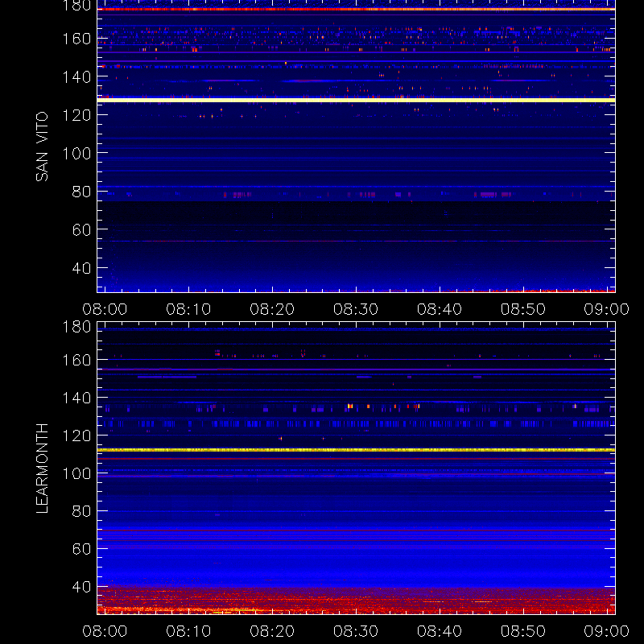
Task: Pick the 180 frequency label on the LEARMONTH axis
Action: (76, 327)
